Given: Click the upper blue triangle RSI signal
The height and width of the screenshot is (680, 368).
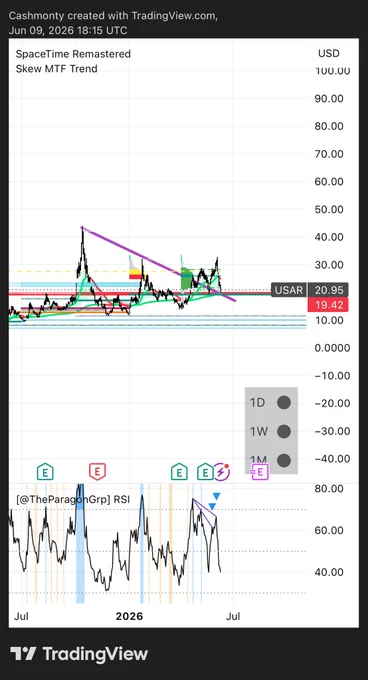Looking at the screenshot, I should [x=217, y=496].
